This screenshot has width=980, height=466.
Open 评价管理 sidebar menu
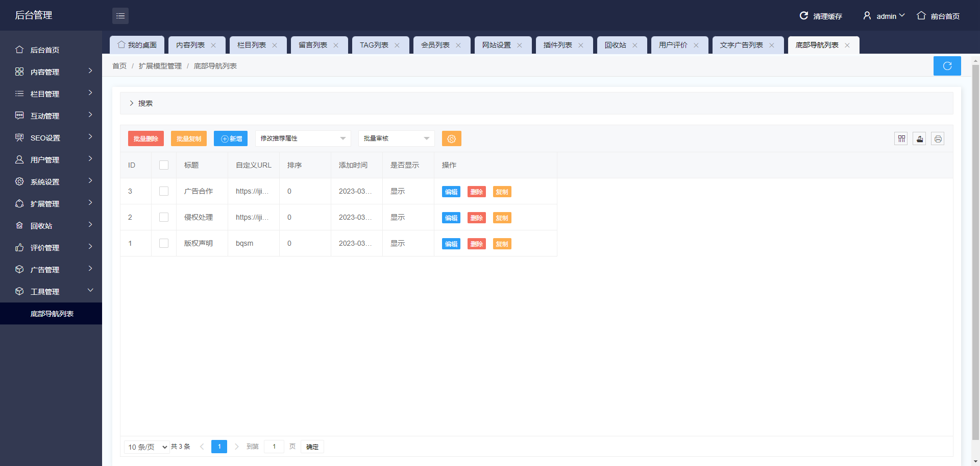[51, 247]
